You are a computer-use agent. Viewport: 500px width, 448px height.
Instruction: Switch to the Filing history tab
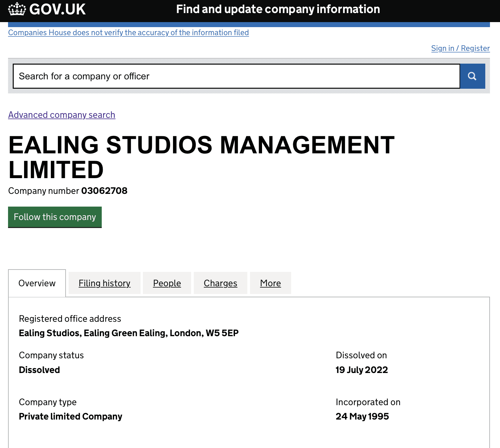(x=104, y=283)
